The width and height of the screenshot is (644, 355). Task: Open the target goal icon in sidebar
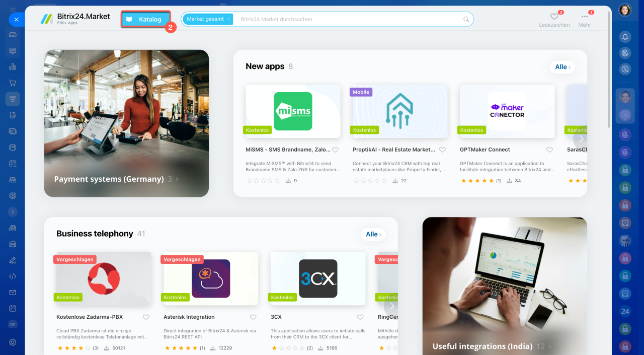(x=13, y=195)
